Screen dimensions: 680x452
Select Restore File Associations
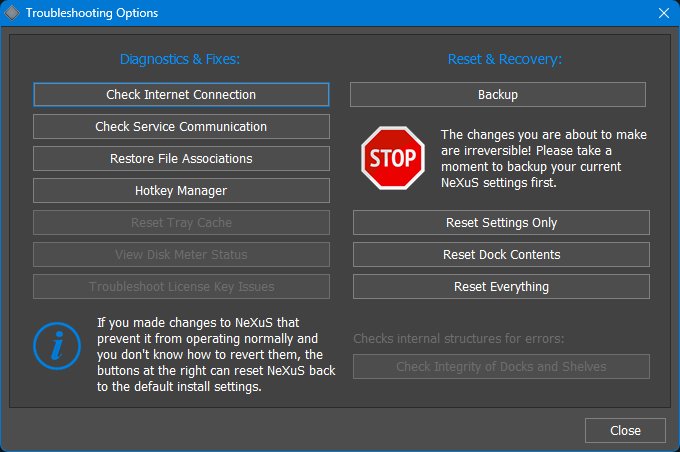tap(181, 159)
